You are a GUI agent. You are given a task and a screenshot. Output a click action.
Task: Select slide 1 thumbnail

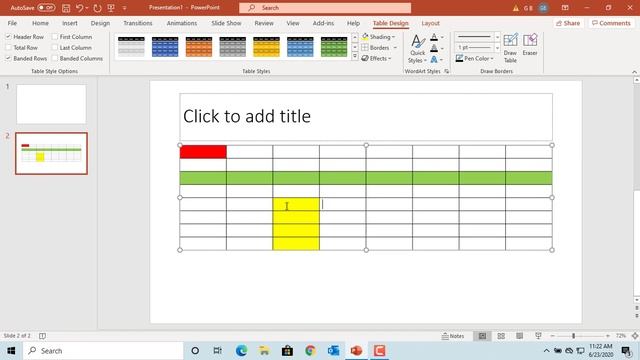[x=51, y=104]
